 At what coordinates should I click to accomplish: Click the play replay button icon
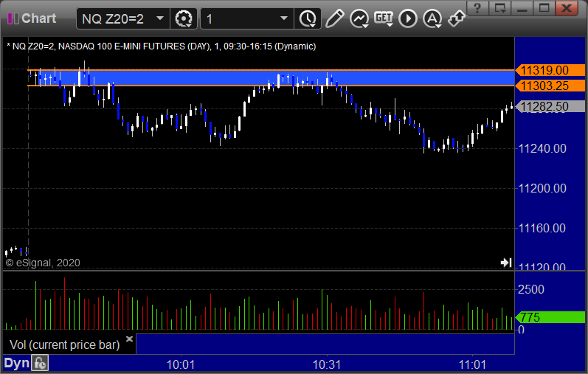[408, 18]
